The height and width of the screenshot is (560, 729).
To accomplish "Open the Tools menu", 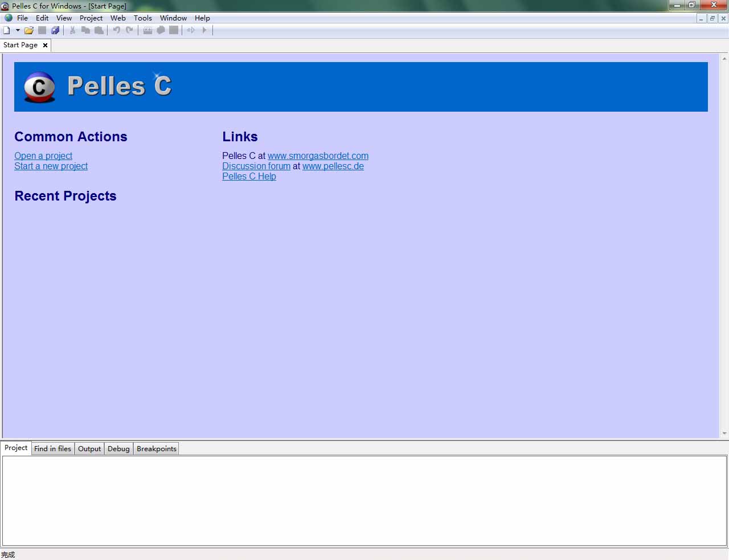I will [x=143, y=18].
